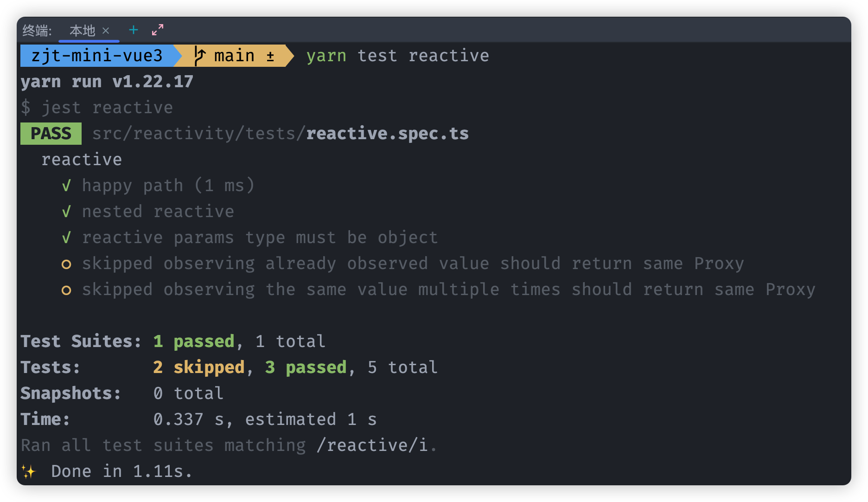868x502 pixels.
Task: Click the git branch icon in prompt
Action: tap(199, 56)
